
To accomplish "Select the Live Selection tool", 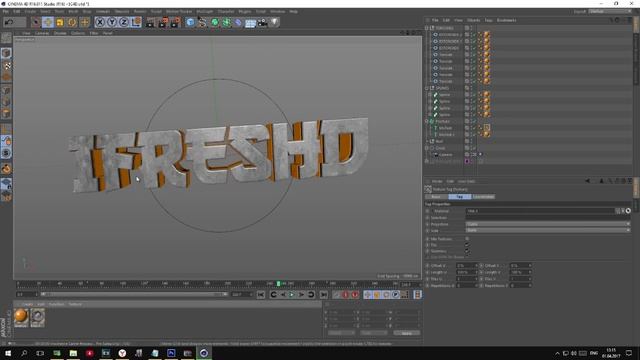I will [36, 22].
